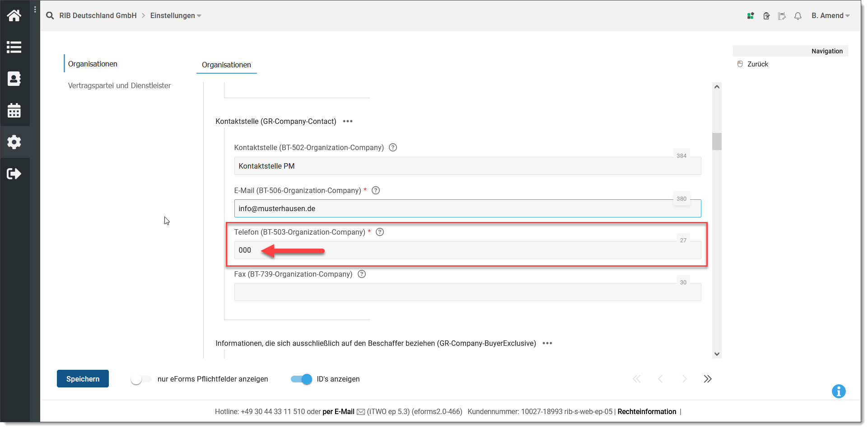Image resolution: width=868 pixels, height=429 pixels.
Task: Open options menu for GR-Company-BuyerExclusive section
Action: pos(547,343)
